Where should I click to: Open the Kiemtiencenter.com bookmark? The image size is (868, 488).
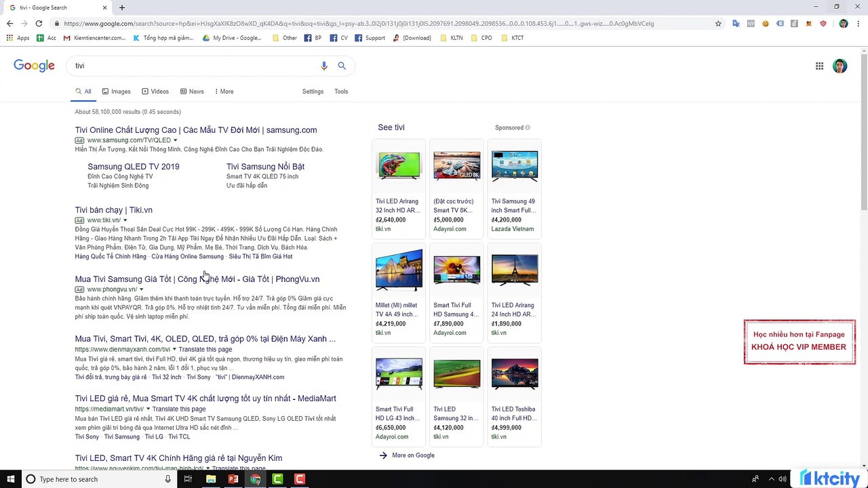point(94,38)
